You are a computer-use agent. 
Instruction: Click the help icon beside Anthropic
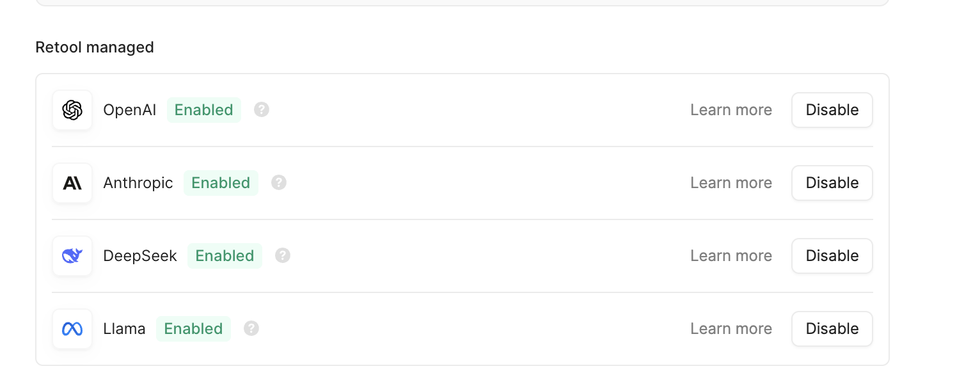(x=279, y=183)
